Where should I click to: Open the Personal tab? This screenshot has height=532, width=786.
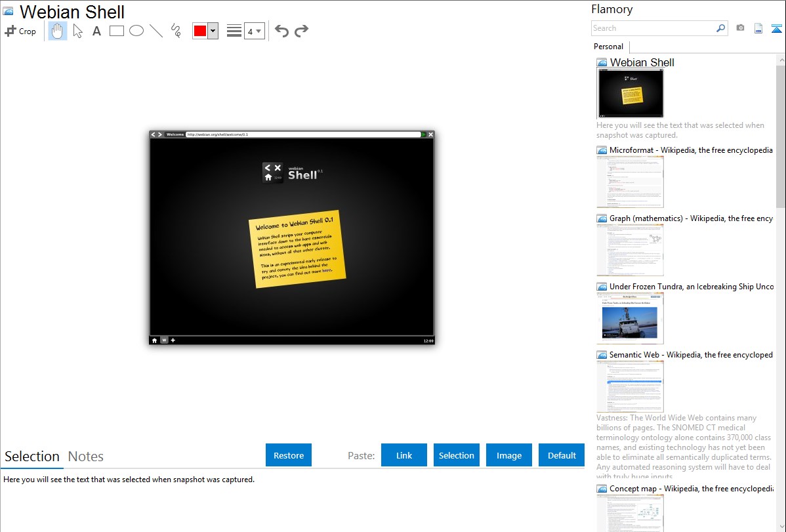coord(608,47)
